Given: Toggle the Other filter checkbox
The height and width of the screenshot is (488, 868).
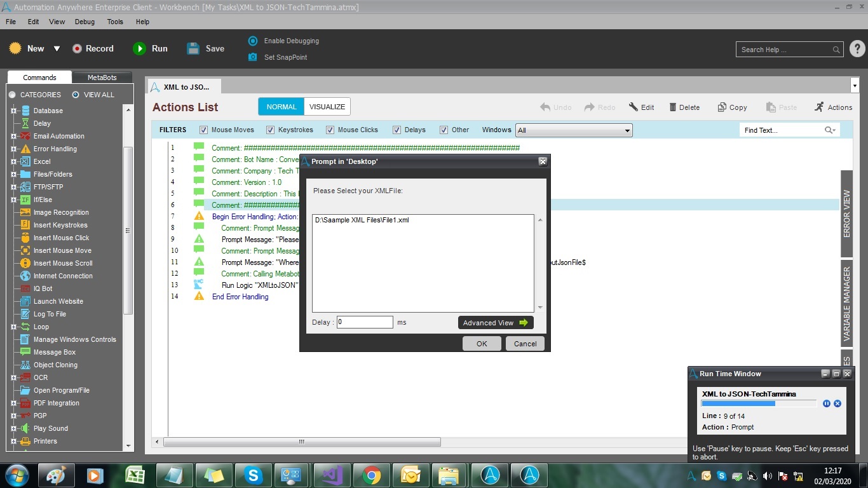Looking at the screenshot, I should [x=444, y=130].
